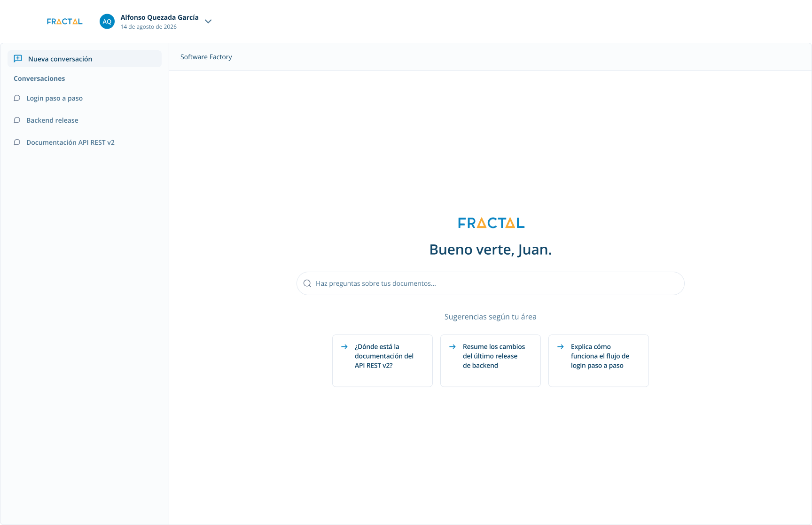Select suggestion Resume los cambios del último release

click(x=491, y=360)
